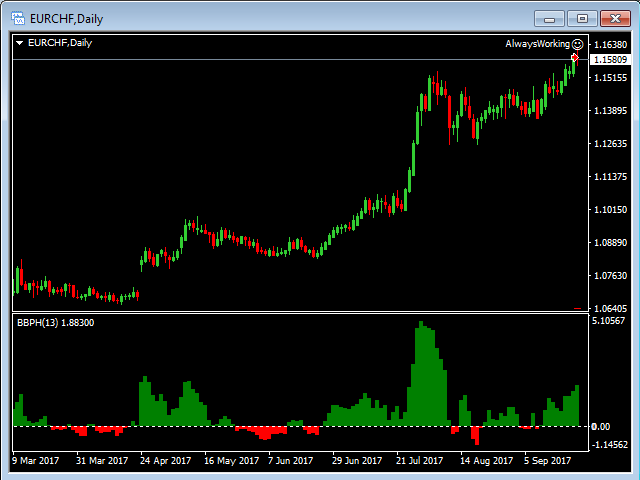Viewport: 640px width, 480px height.
Task: Close the EURCHF,Daily chart window
Action: 615,18
